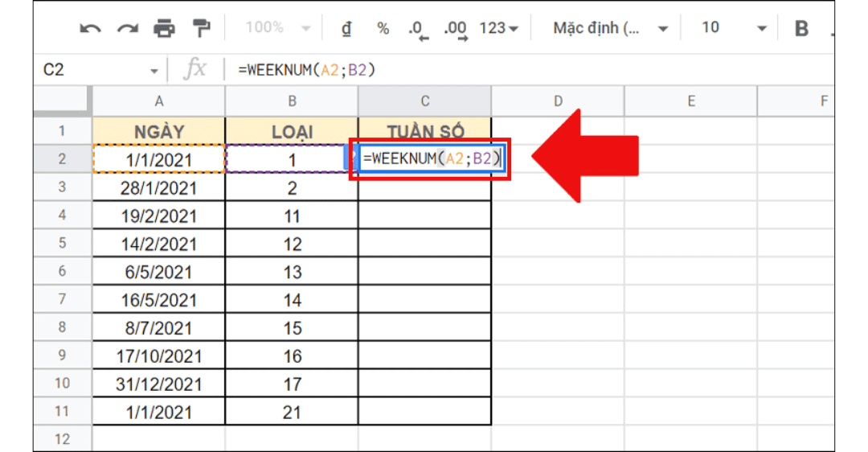The image size is (868, 452).
Task: Click empty cell C11 in TUẦN SỐ column
Action: 424,412
